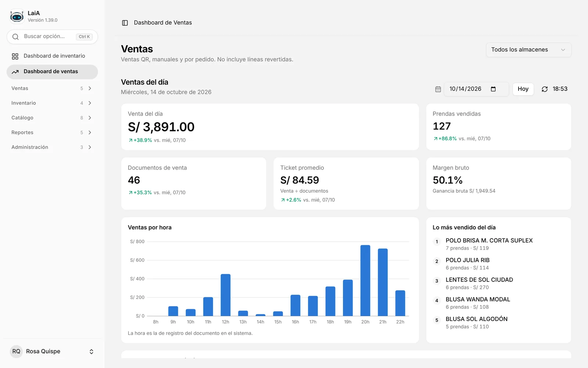Expand the Administración sidebar section
The width and height of the screenshot is (588, 368).
point(51,147)
